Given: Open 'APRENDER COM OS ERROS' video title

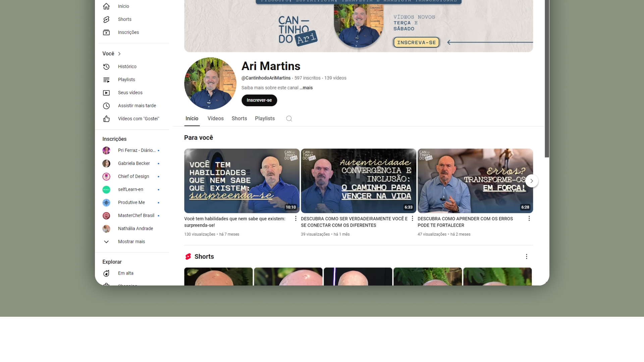Looking at the screenshot, I should (465, 222).
